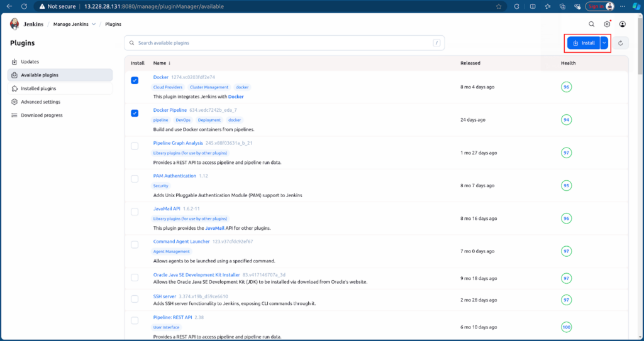Viewport: 644px width, 341px height.
Task: Sort plugins by Name column header
Action: point(162,63)
